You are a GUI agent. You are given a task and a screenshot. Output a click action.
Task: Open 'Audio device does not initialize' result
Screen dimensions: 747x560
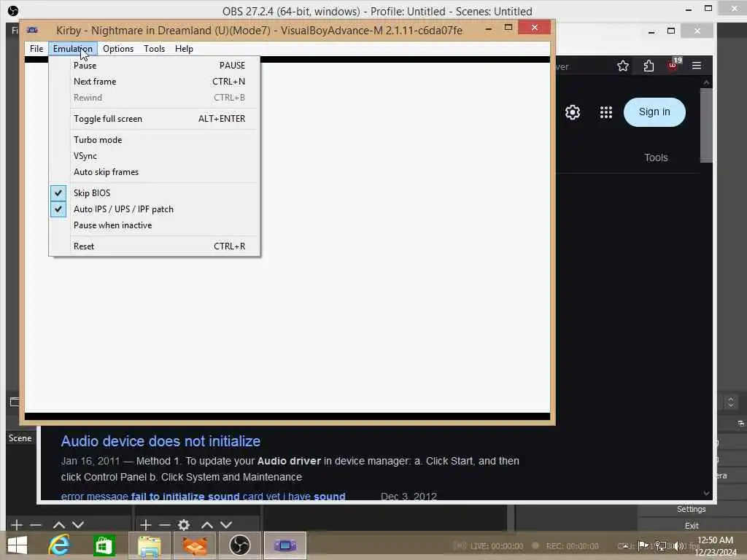tap(160, 441)
